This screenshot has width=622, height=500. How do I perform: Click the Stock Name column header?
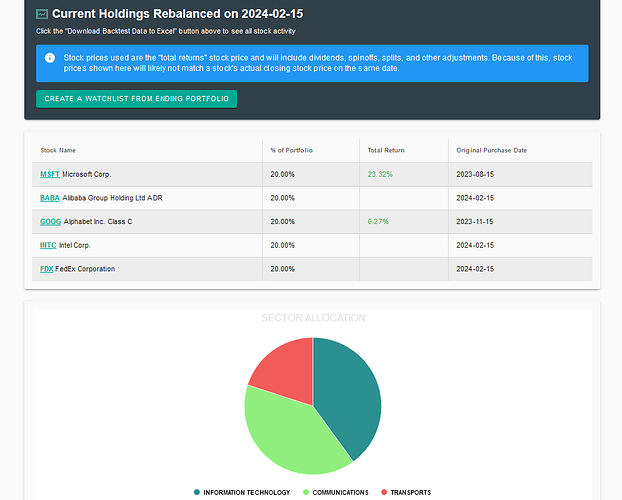58,150
